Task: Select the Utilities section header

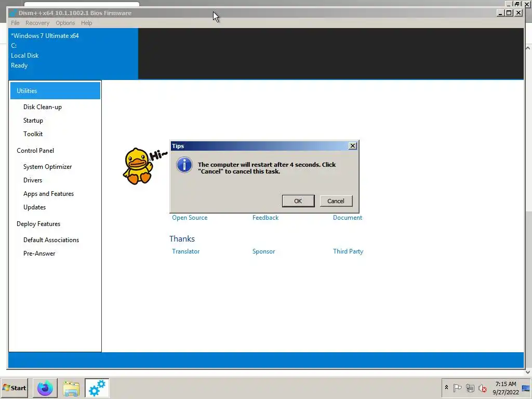Action: pyautogui.click(x=55, y=90)
